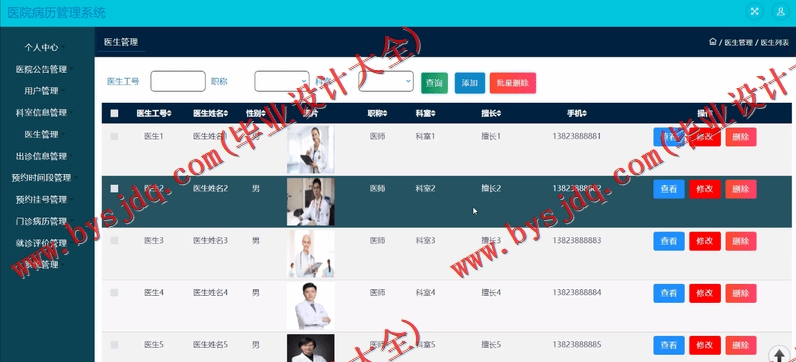This screenshot has width=796, height=362.
Task: Tick the checkbox for 医生3 row
Action: 114,240
